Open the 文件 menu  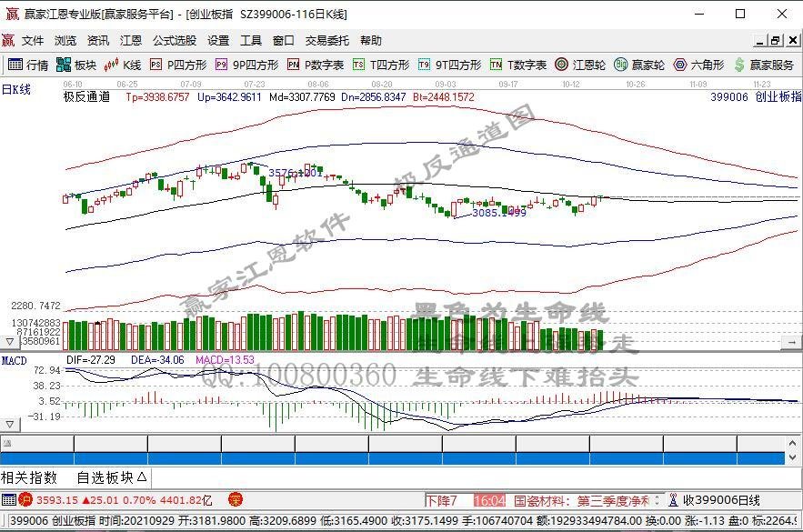point(33,40)
